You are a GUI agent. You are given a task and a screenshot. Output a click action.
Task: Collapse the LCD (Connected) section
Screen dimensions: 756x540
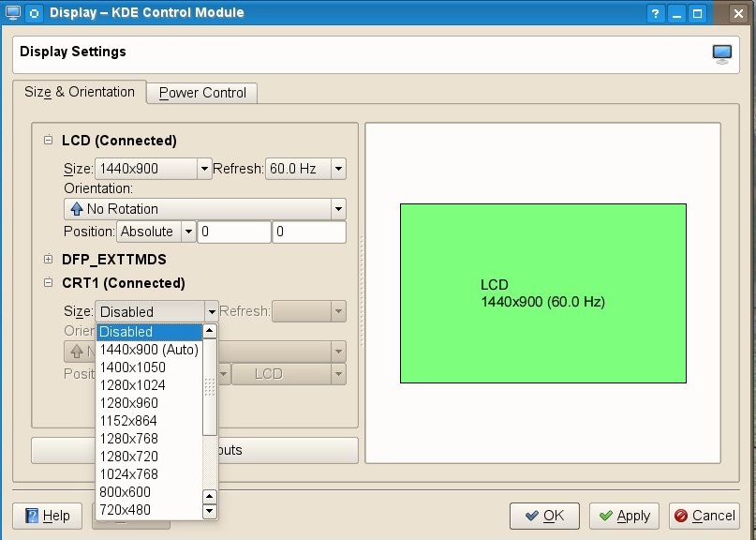pyautogui.click(x=48, y=141)
